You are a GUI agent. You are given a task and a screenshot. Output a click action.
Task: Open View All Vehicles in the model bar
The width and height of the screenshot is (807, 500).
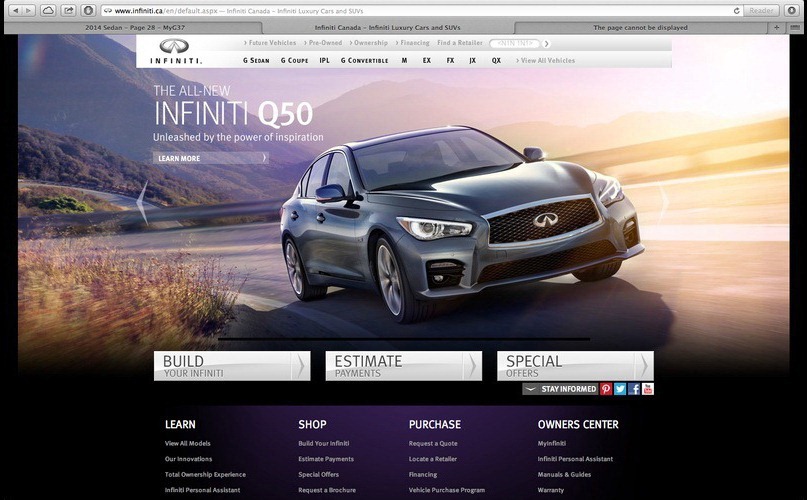coord(545,60)
